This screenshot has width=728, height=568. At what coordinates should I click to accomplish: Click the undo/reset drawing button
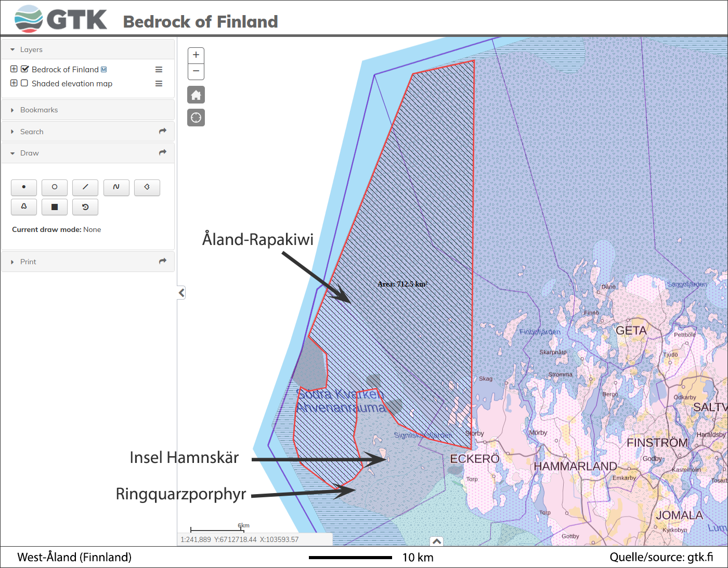[x=85, y=207]
